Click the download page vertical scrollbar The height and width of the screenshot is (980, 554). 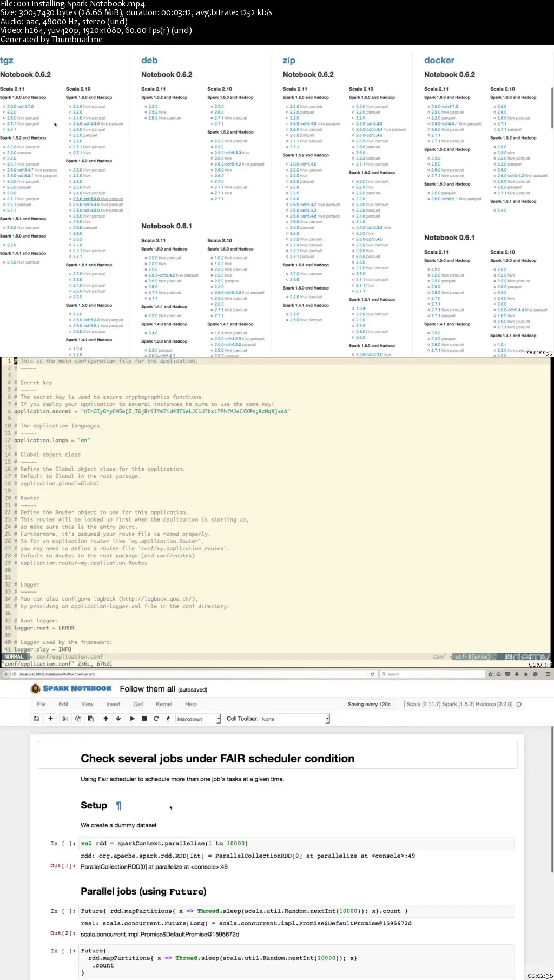point(552,108)
